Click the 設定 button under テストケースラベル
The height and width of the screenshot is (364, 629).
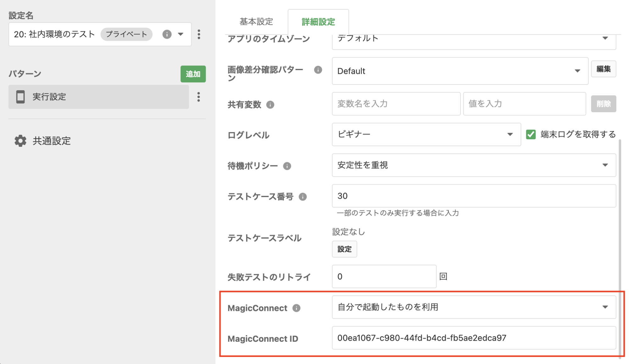(344, 249)
